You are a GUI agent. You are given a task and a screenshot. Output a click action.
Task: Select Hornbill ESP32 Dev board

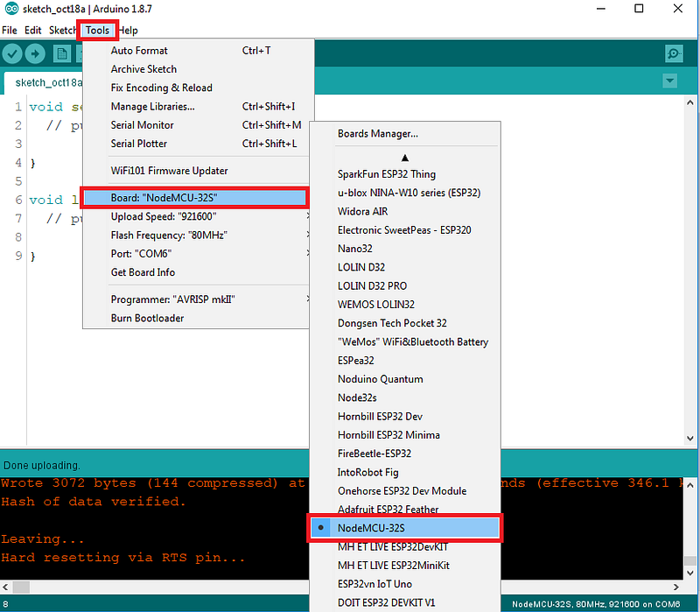405,417
